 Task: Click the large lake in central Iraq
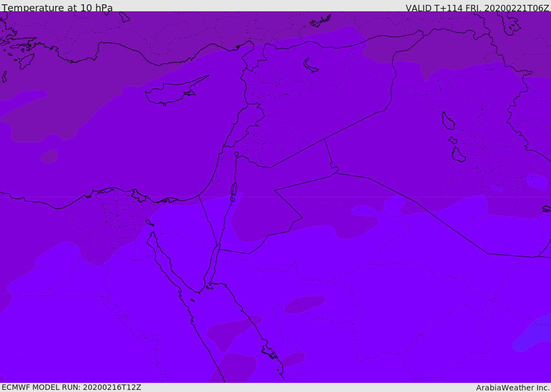point(448,121)
